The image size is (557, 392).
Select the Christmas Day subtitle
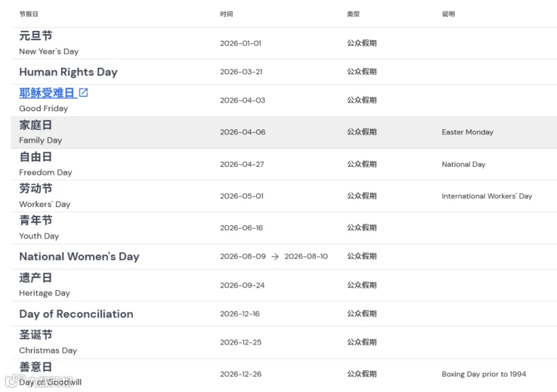click(x=48, y=351)
